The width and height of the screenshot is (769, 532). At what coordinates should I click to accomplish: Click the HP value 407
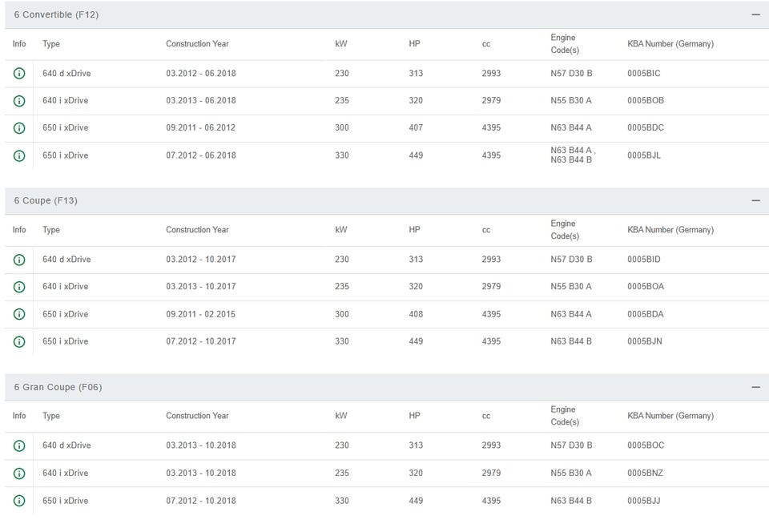pos(416,127)
